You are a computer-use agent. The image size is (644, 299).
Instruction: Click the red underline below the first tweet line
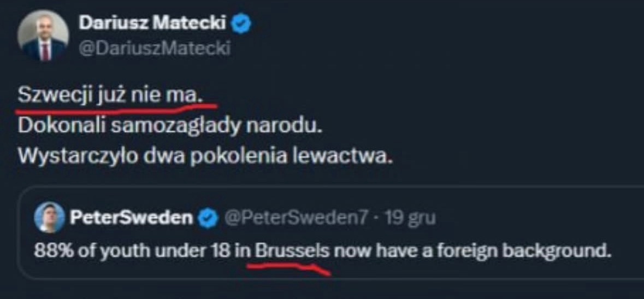tap(116, 106)
